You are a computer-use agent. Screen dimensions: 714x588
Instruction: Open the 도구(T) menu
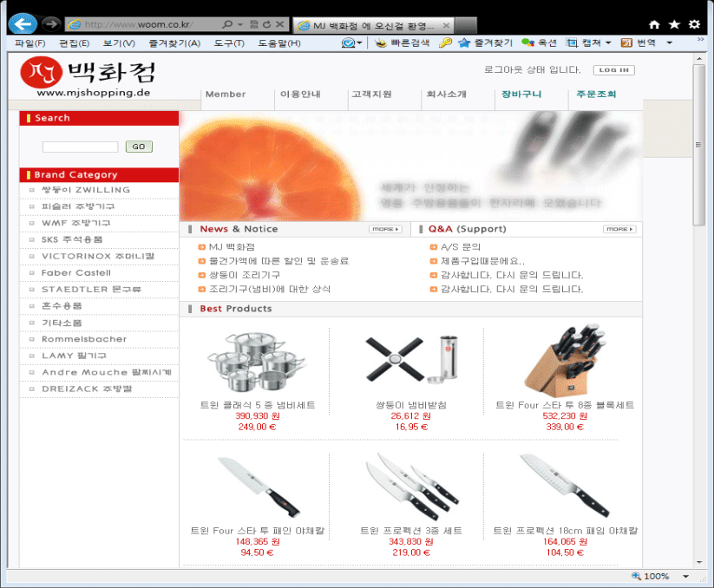click(x=229, y=43)
